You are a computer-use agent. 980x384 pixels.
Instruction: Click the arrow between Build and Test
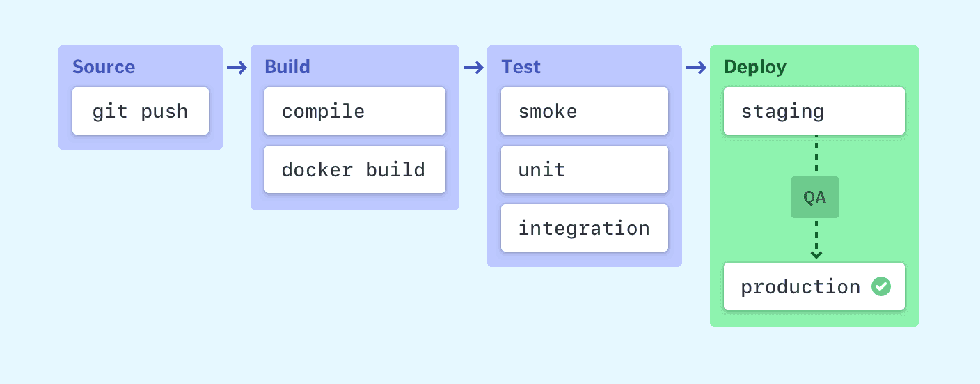click(473, 68)
